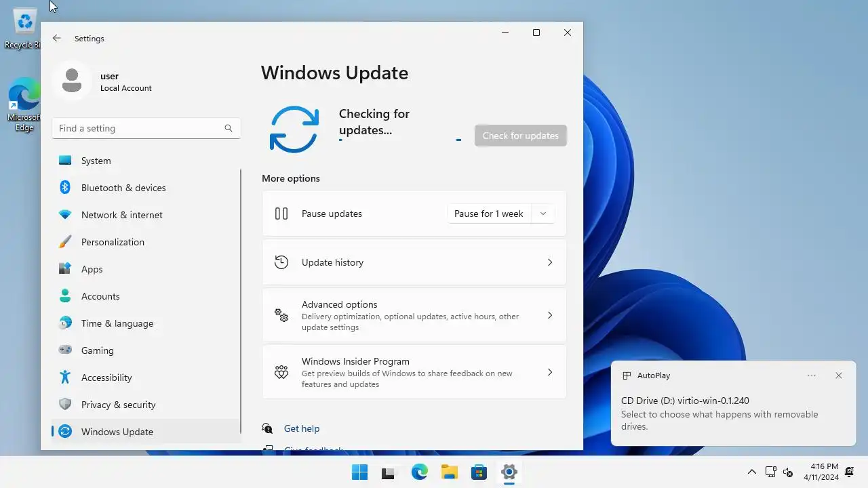Dismiss the AutoPlay notification
This screenshot has width=868, height=488.
[x=839, y=375]
